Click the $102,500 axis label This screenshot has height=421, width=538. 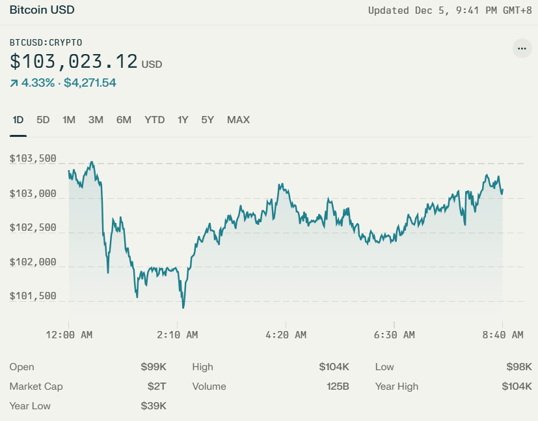[33, 227]
